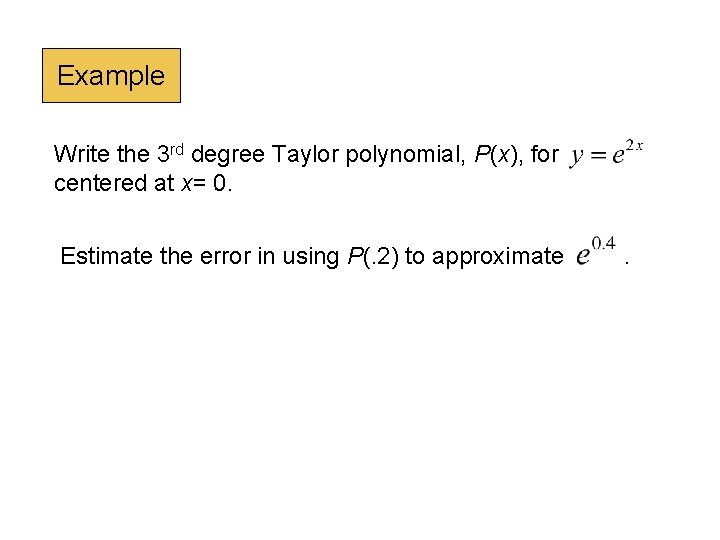Click the word "approximate"

coord(483,257)
